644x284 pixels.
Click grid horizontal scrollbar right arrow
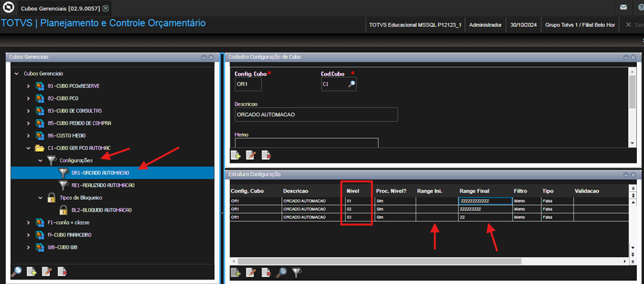click(626, 262)
